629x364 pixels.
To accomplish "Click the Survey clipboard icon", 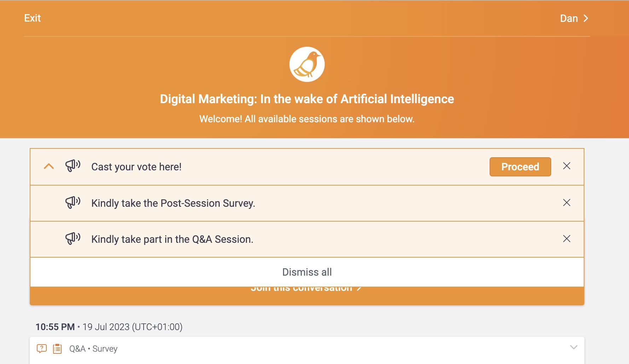I will coord(57,349).
